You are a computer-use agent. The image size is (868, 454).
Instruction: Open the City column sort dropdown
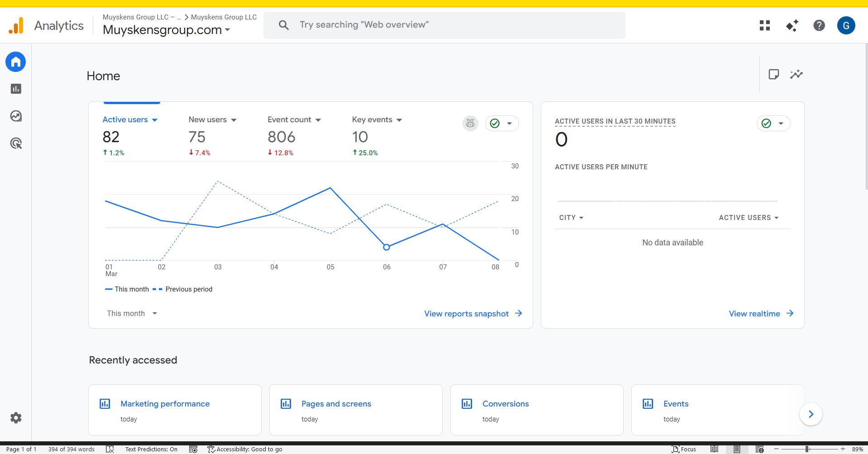(x=571, y=218)
